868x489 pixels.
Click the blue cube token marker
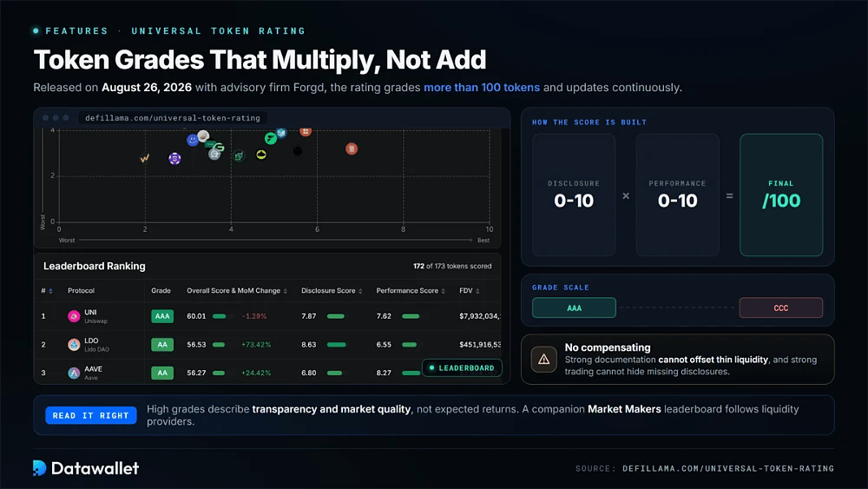[281, 133]
